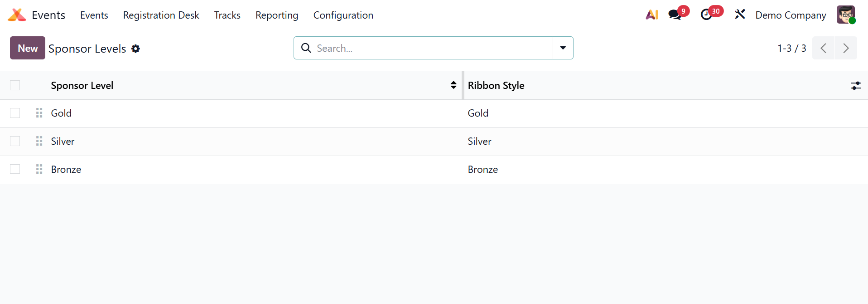Screen dimensions: 868x304
Task: Click the drag handle on Gold row
Action: point(39,113)
